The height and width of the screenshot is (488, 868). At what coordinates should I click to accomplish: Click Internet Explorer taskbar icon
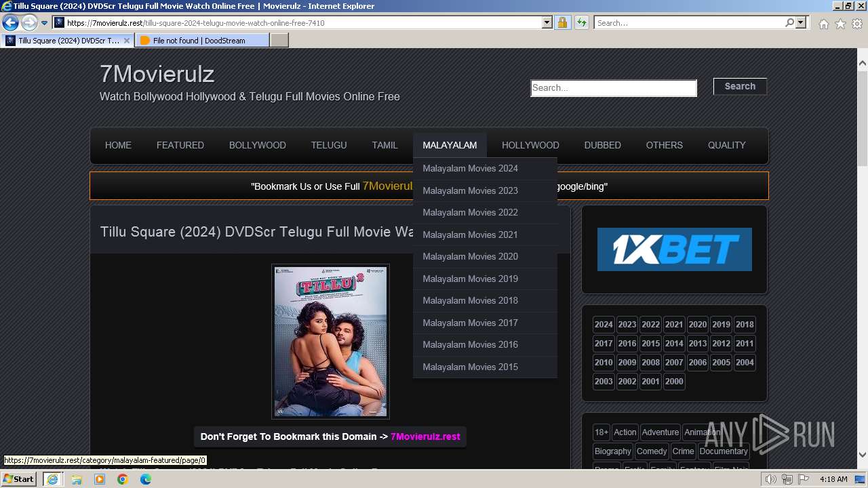pyautogui.click(x=52, y=479)
